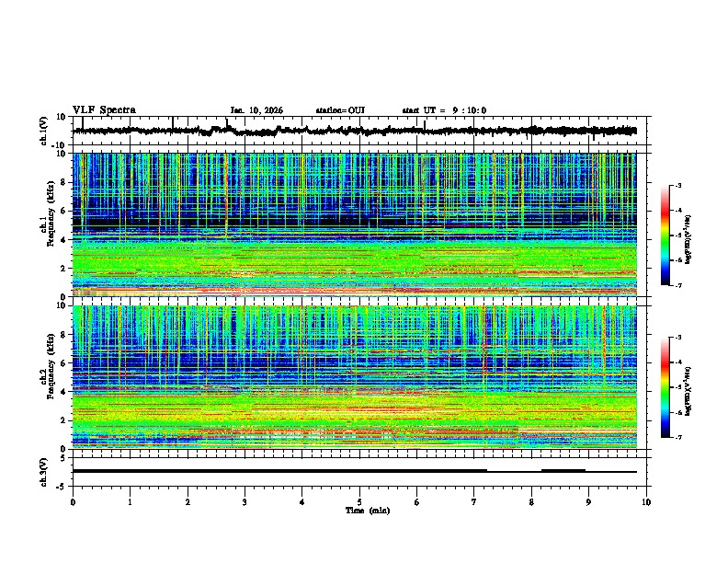This screenshot has width=728, height=563.
Task: Click the '-3' label on ch.2 color bar
Action: point(678,338)
